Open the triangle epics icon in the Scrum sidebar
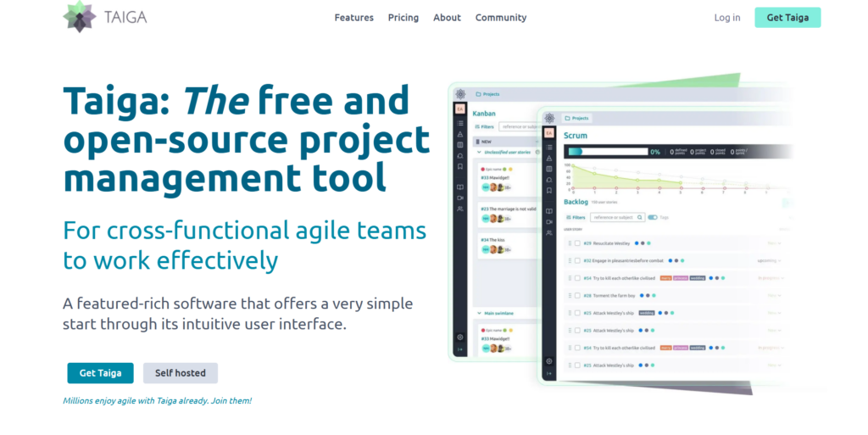Image resolution: width=868 pixels, height=435 pixels. tap(549, 159)
